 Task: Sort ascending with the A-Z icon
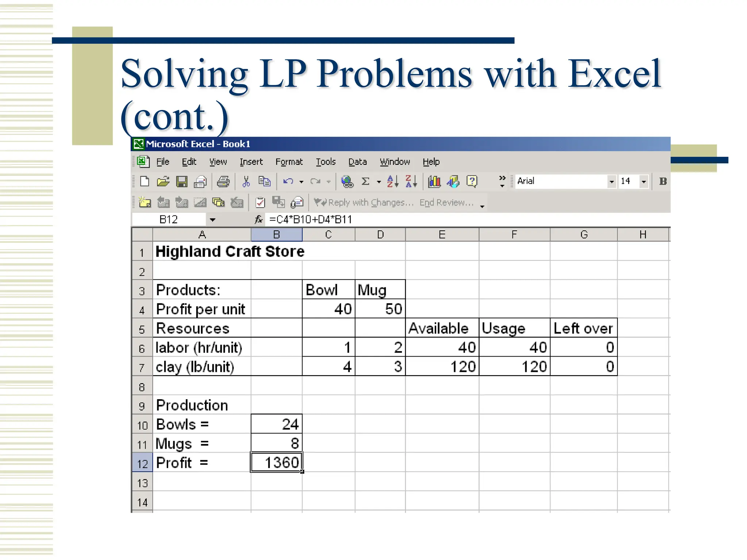(392, 181)
